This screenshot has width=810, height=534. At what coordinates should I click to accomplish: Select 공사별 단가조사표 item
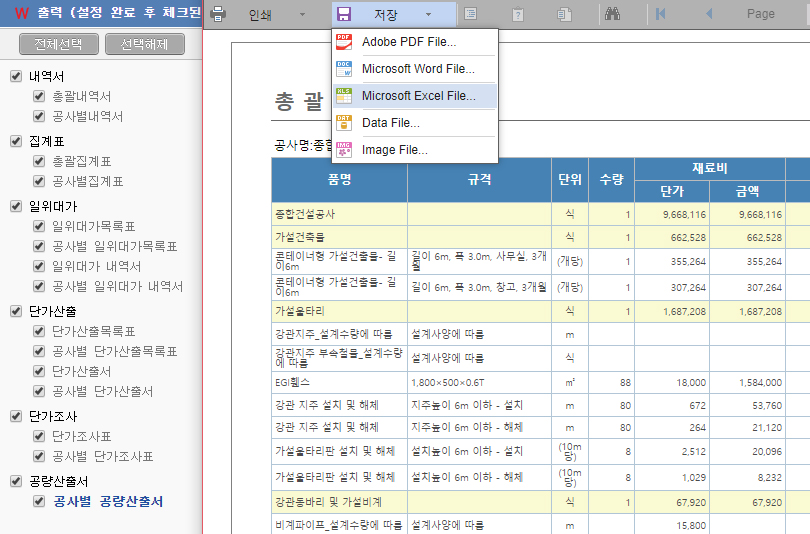coord(103,457)
